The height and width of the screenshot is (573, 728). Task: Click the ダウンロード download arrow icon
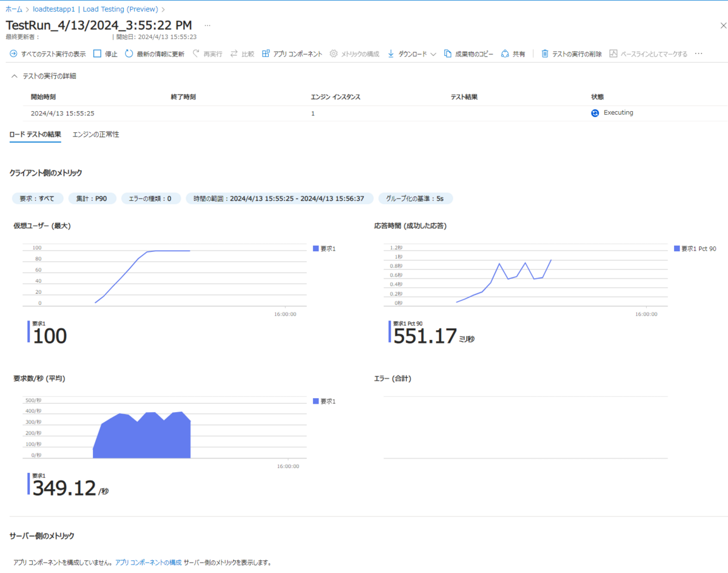point(391,54)
